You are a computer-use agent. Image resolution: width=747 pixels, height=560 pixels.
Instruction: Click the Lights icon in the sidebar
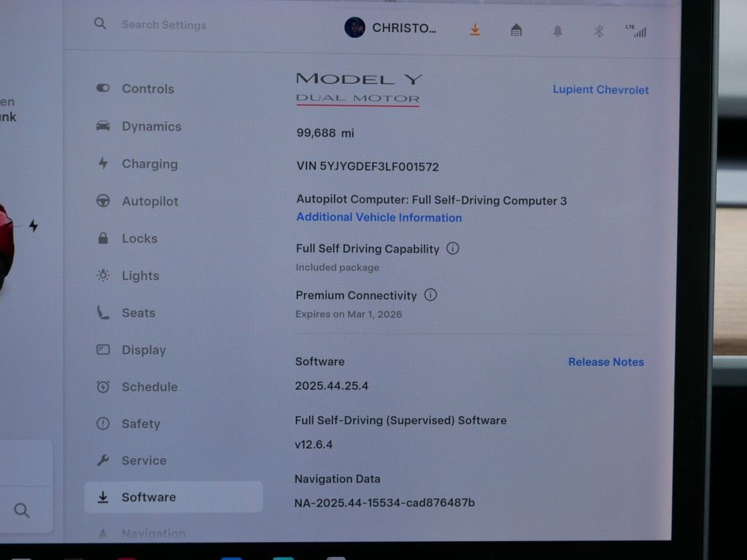point(103,276)
